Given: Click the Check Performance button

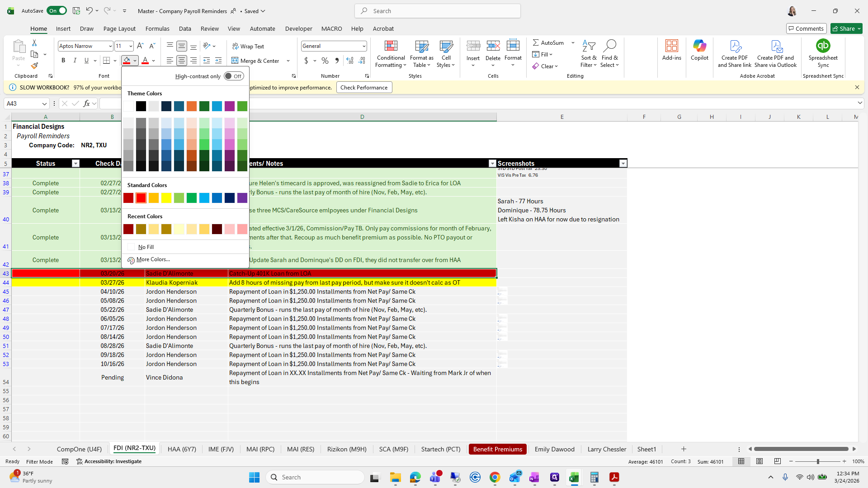Looking at the screenshot, I should [364, 88].
